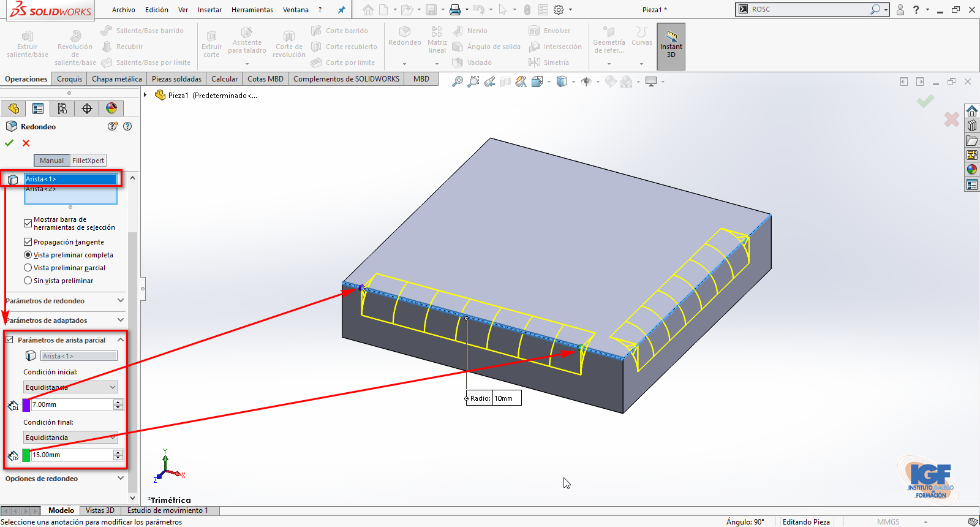Screen dimensions: 980x527
Task: Open the ConfigurationManager tab icon
Action: [62, 108]
